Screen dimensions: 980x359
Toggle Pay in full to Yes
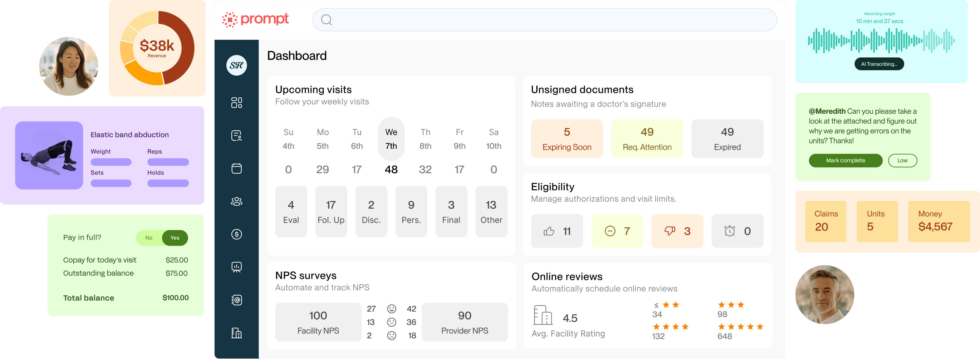pos(175,238)
